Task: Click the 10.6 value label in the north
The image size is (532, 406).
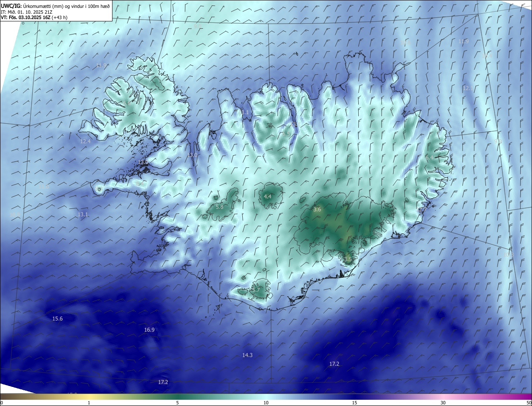Action: [x=405, y=42]
